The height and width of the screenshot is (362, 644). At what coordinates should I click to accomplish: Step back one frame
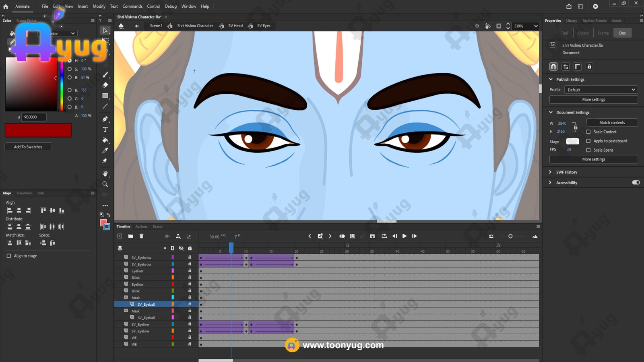[394, 236]
